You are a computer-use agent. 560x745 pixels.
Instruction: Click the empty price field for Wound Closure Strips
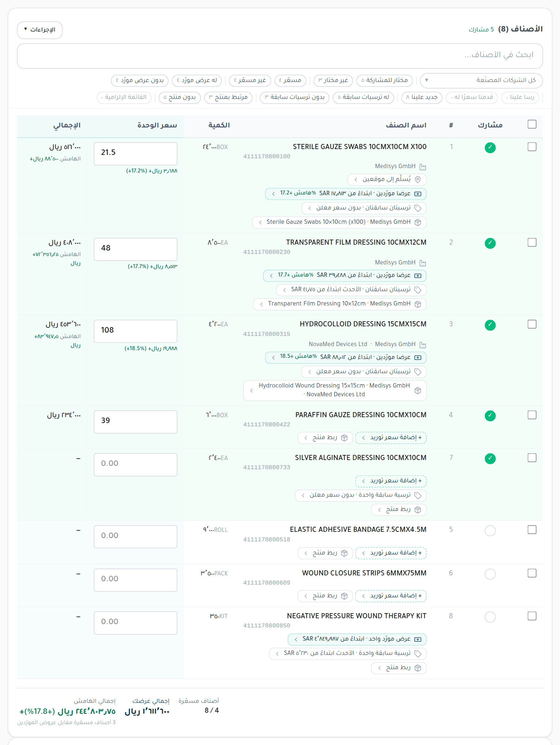tap(135, 580)
